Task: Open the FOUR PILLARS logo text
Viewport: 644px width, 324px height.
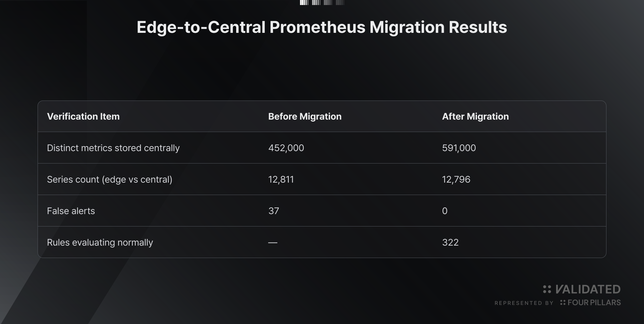Action: [x=594, y=303]
